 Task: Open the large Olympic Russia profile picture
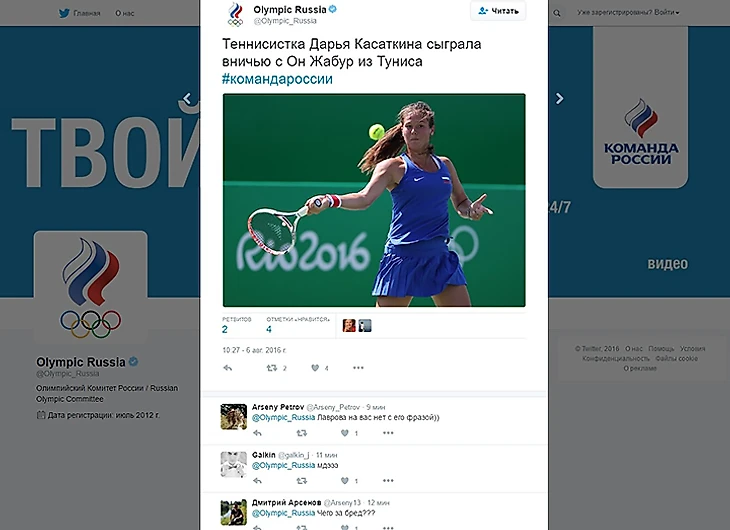(x=91, y=287)
